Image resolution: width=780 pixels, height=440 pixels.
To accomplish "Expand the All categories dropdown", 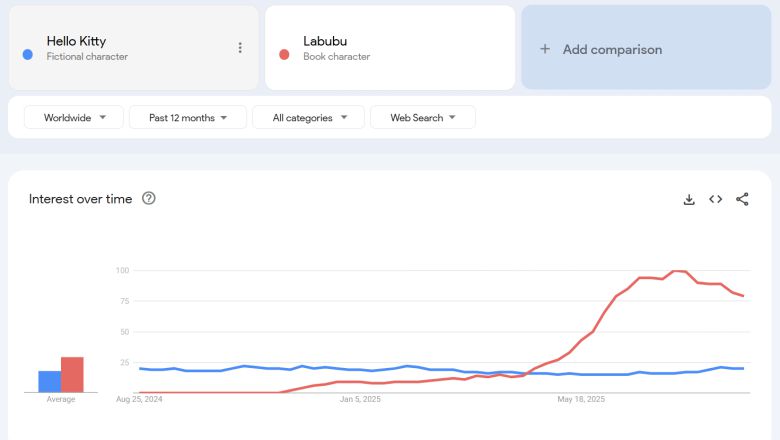I will click(307, 117).
